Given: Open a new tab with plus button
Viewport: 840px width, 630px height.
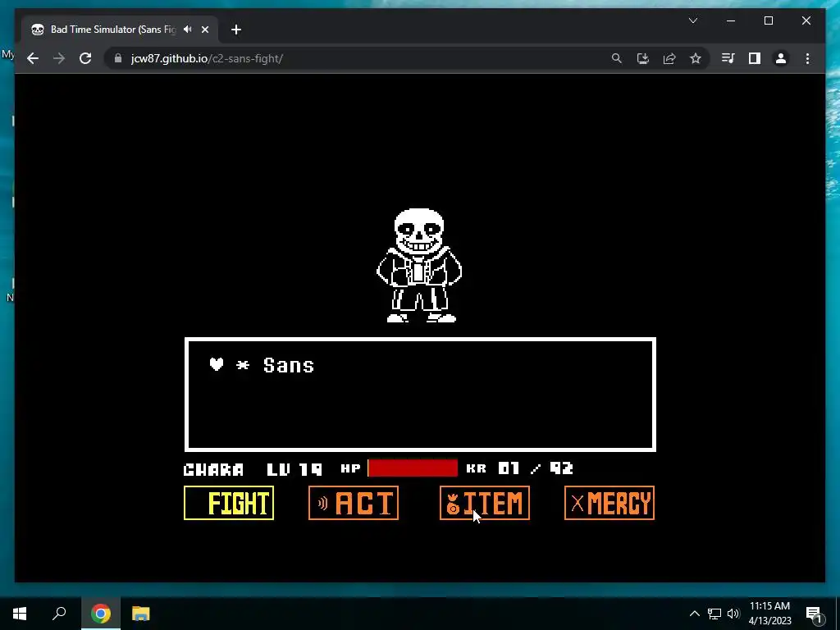Looking at the screenshot, I should pos(236,30).
